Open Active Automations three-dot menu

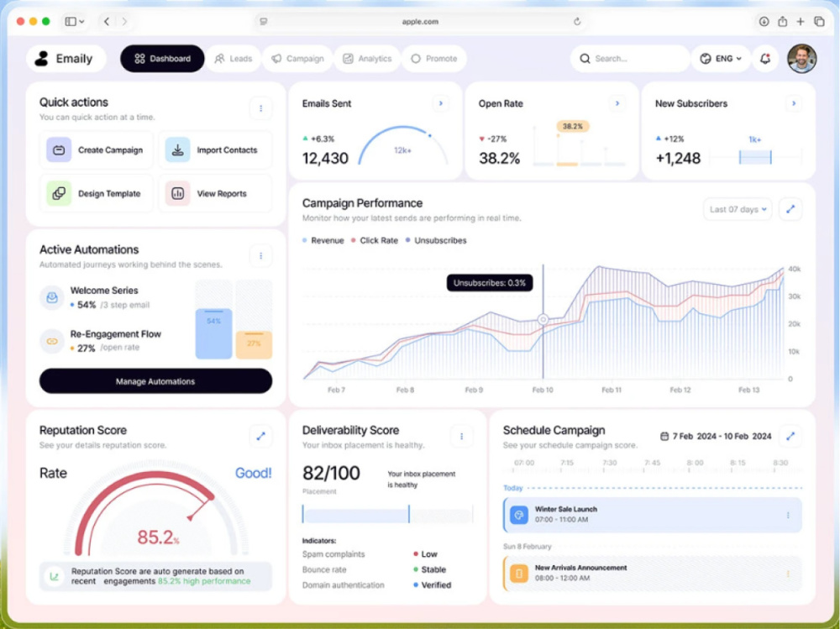[x=261, y=255]
